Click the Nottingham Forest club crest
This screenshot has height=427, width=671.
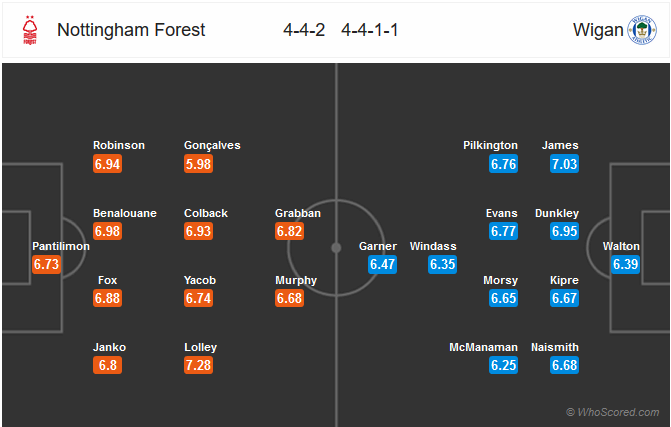click(30, 30)
